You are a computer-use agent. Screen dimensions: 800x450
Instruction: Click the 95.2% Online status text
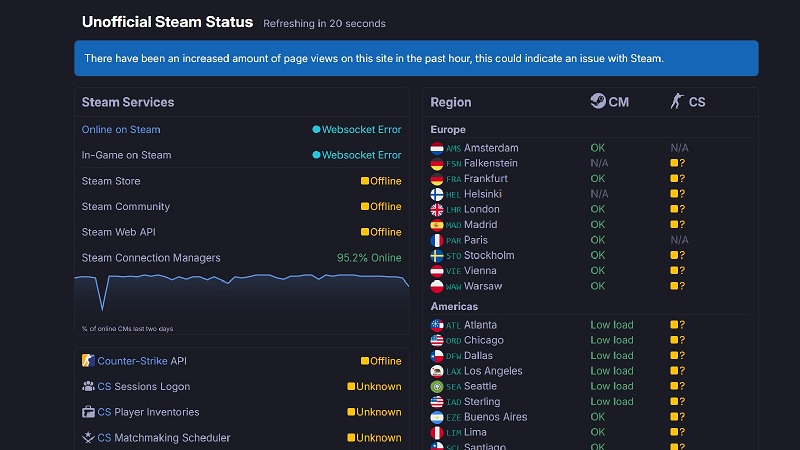click(x=369, y=258)
